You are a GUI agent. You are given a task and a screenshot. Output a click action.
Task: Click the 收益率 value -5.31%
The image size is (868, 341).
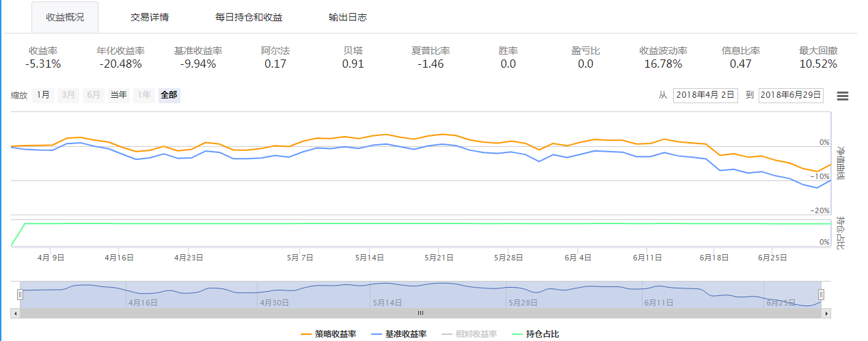pos(44,64)
